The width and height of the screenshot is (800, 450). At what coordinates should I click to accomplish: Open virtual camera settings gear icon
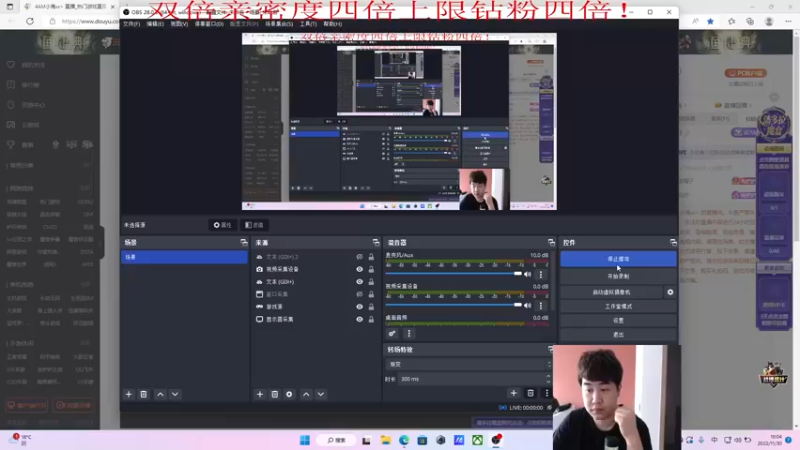pos(670,292)
